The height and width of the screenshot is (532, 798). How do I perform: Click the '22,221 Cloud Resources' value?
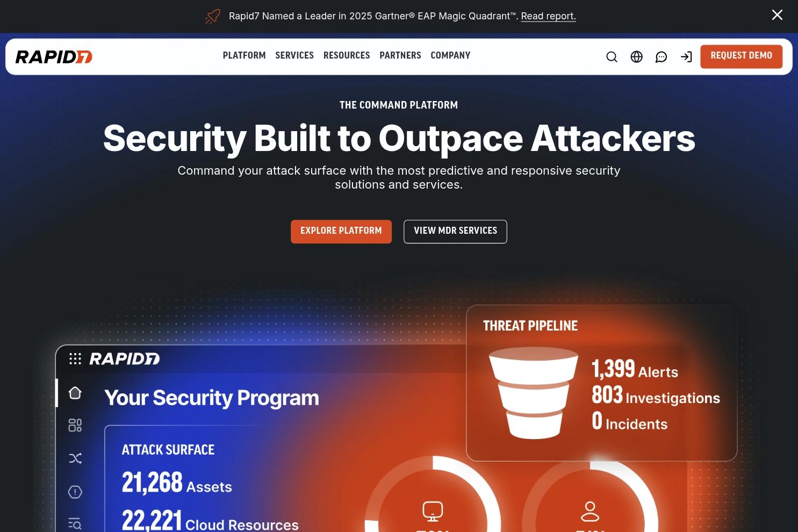pyautogui.click(x=210, y=521)
